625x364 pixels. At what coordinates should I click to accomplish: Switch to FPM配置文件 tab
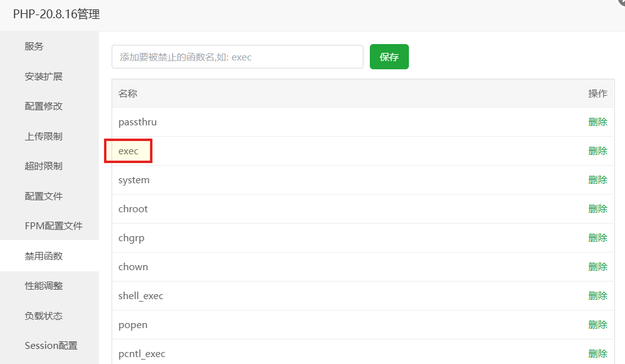click(x=54, y=226)
